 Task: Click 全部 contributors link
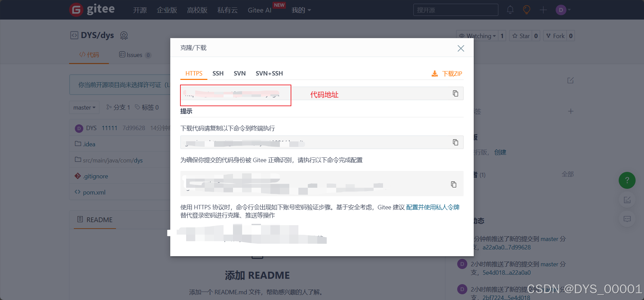pos(568,174)
